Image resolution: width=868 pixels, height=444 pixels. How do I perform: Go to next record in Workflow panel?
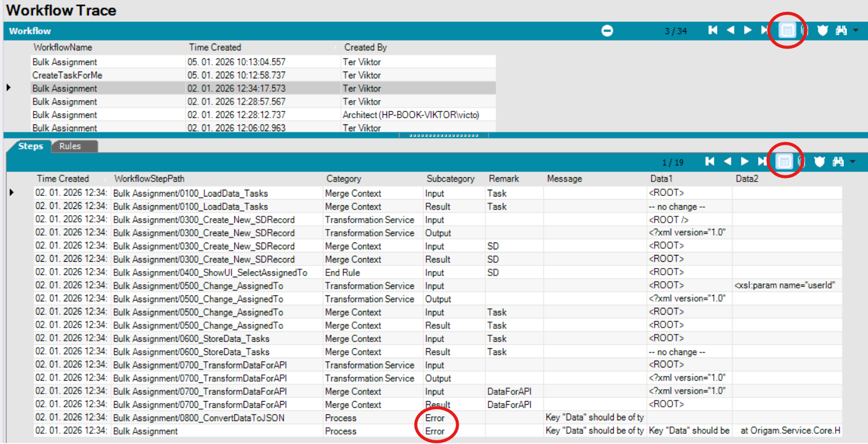click(x=748, y=30)
